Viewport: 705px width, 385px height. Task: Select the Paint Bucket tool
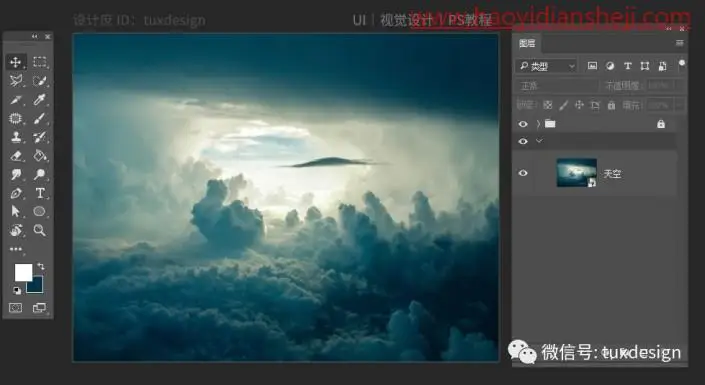[40, 156]
